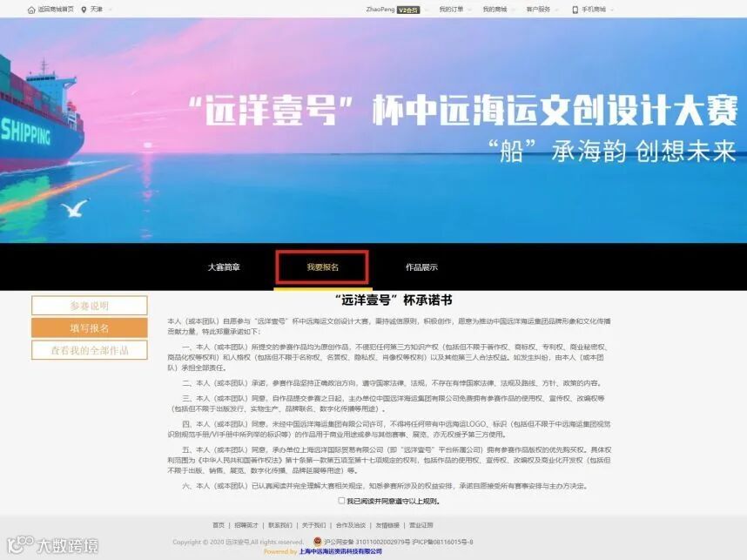Tick the 我已阅读并同意遵守以上规则 checkbox
The width and height of the screenshot is (747, 560).
pos(341,501)
